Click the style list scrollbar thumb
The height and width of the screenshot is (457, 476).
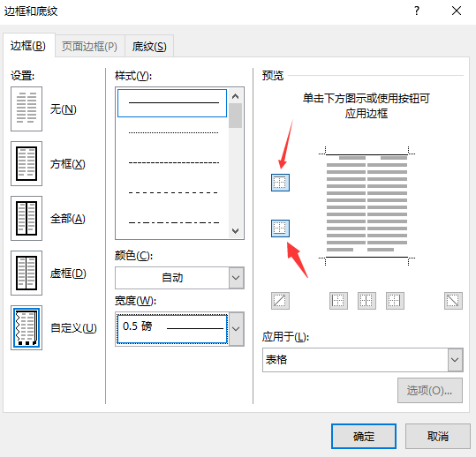point(235,116)
